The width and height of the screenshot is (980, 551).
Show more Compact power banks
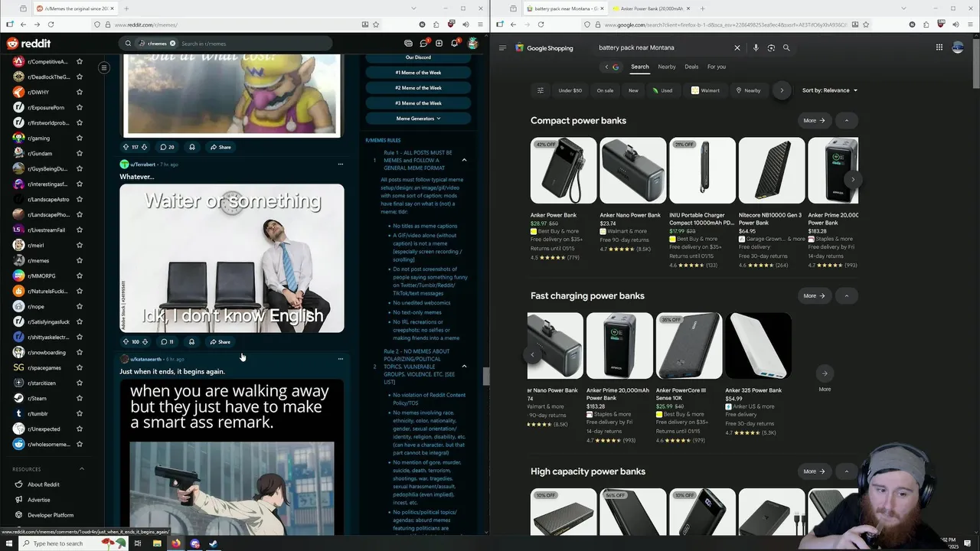814,120
